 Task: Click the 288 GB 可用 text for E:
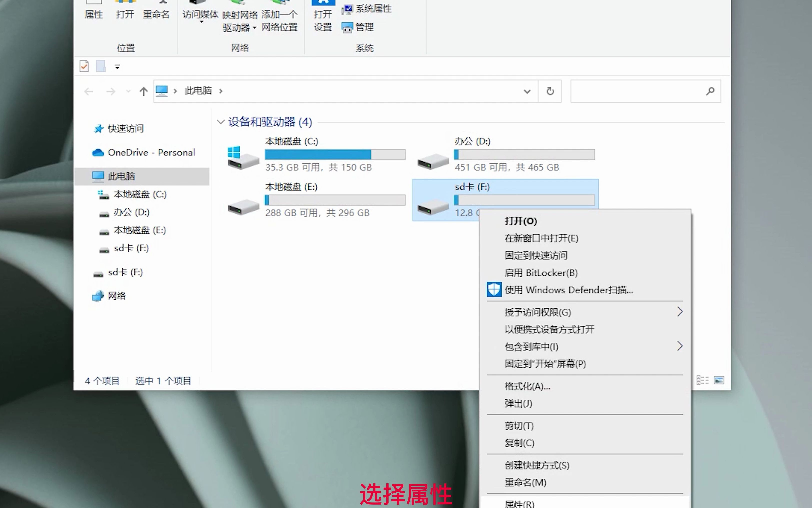(x=317, y=213)
